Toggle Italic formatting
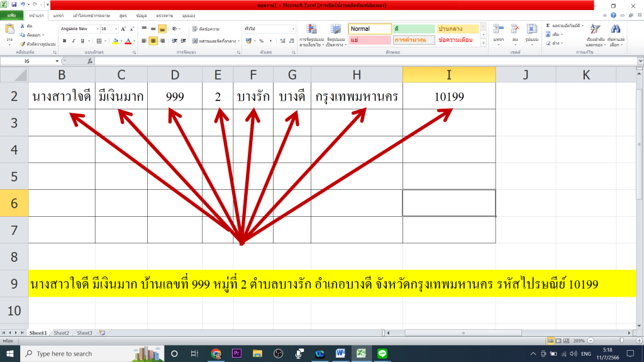Viewport: 644px width, 362px height. [x=73, y=41]
